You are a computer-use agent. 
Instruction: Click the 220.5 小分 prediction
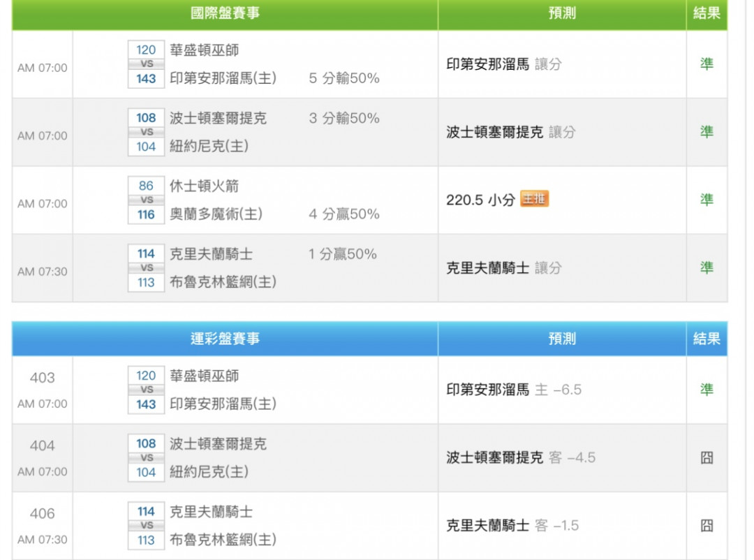click(481, 200)
